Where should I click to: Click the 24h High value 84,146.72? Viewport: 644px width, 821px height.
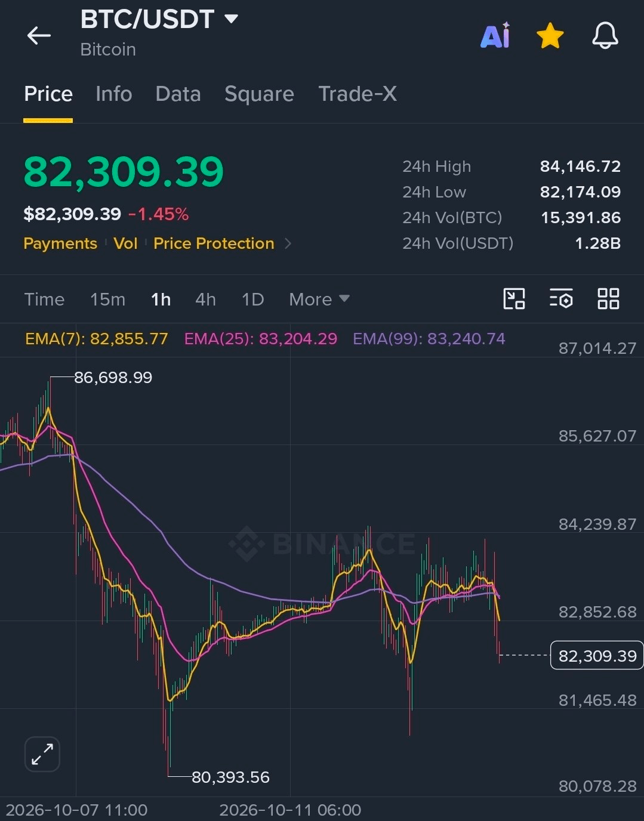[580, 166]
